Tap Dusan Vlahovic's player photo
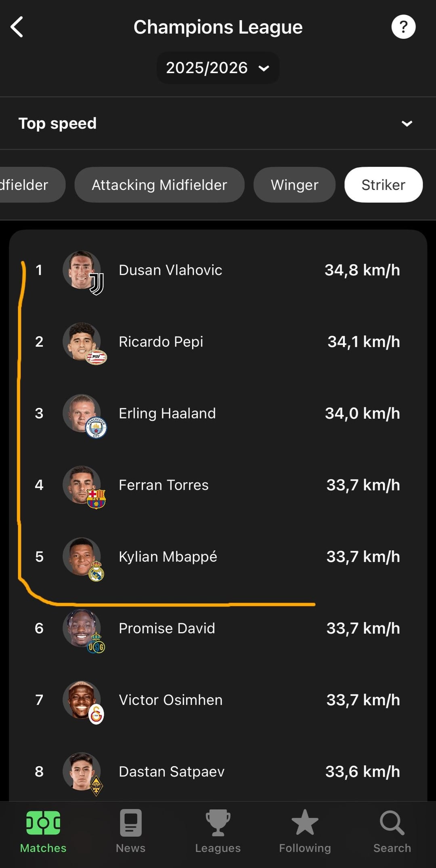The image size is (436, 868). [x=82, y=270]
